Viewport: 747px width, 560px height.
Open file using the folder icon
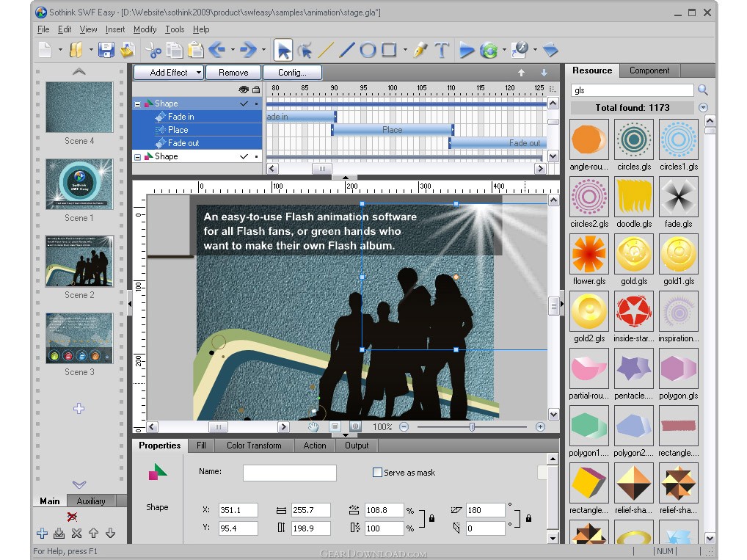pos(76,50)
